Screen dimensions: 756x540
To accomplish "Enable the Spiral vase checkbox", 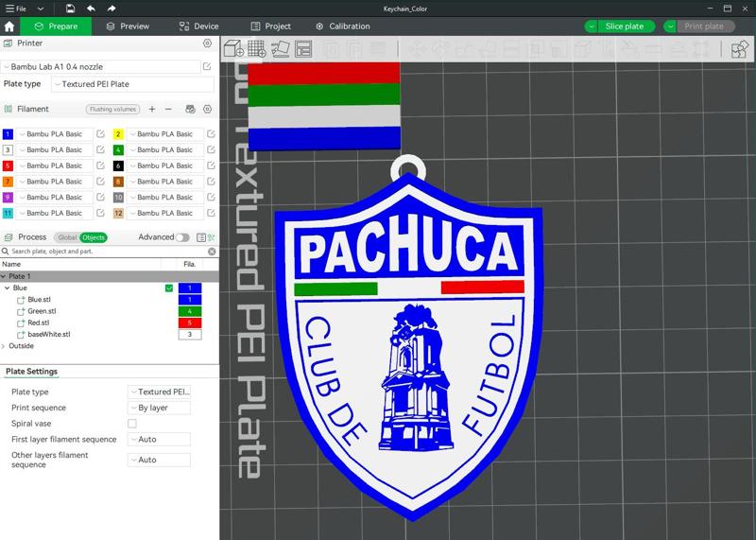I will coord(132,424).
